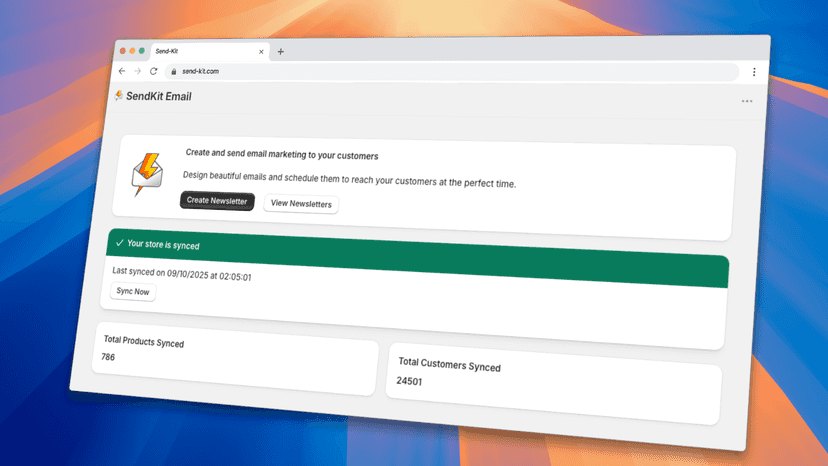828x466 pixels.
Task: Click the Sync Now button
Action: [133, 291]
